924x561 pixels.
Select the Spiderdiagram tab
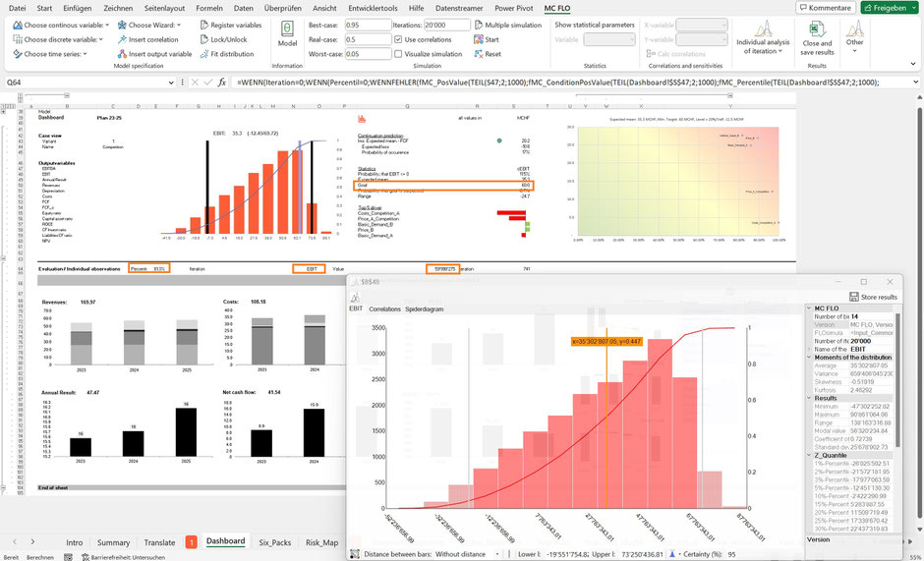(x=425, y=309)
